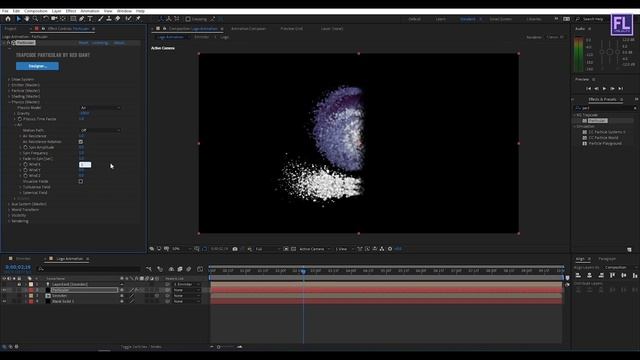Open the Effect menu
The height and width of the screenshot is (360, 640).
[71, 11]
